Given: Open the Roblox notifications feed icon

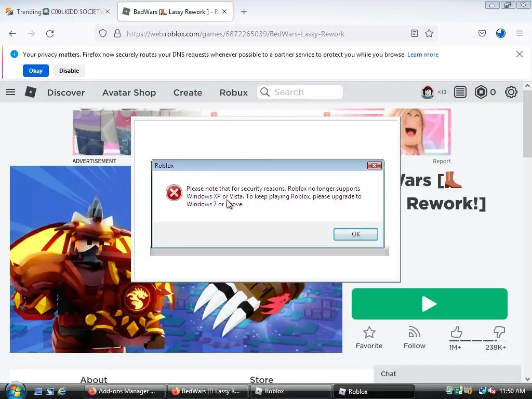Looking at the screenshot, I should [x=460, y=92].
